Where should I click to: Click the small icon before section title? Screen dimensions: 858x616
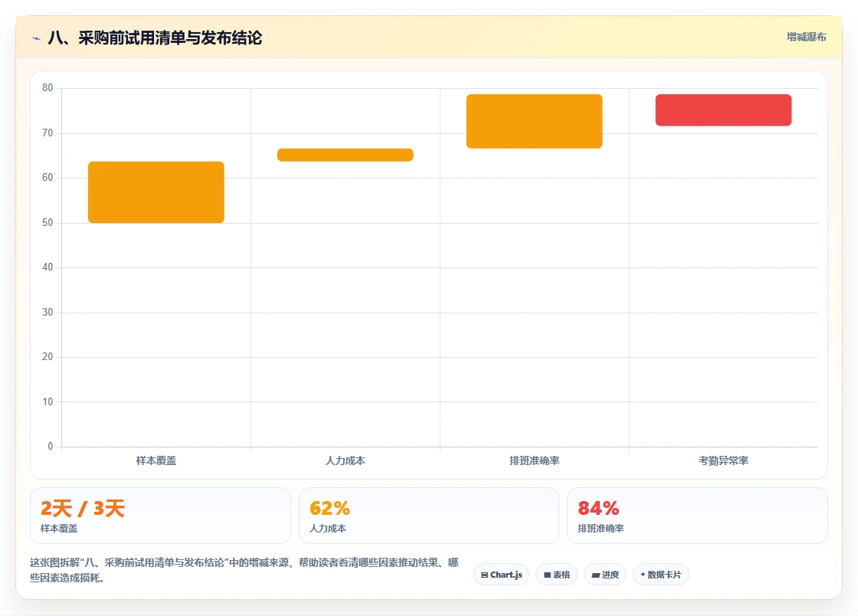pyautogui.click(x=37, y=38)
